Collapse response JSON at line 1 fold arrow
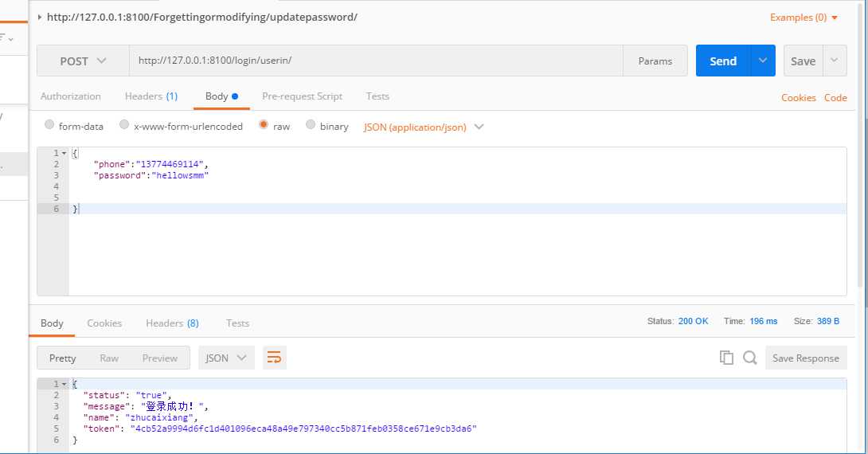868x454 pixels. [x=65, y=384]
